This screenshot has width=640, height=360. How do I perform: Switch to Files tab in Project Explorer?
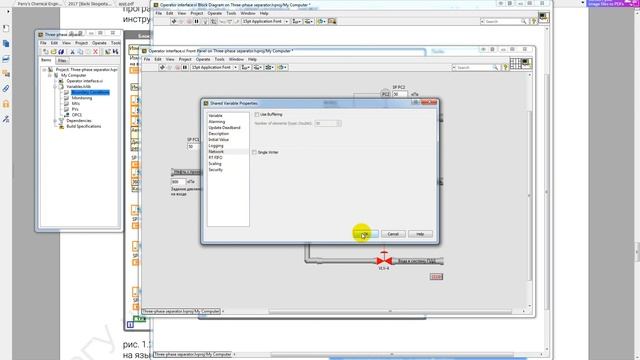[x=62, y=60]
